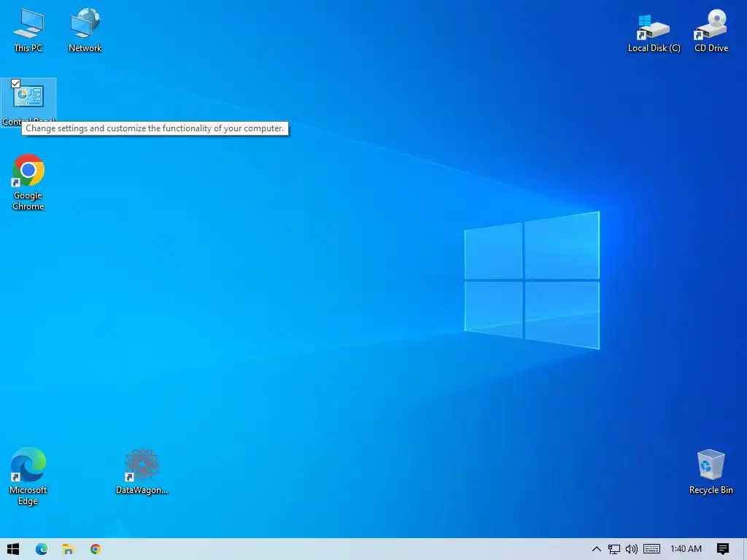Open the network status tray icon

point(614,549)
